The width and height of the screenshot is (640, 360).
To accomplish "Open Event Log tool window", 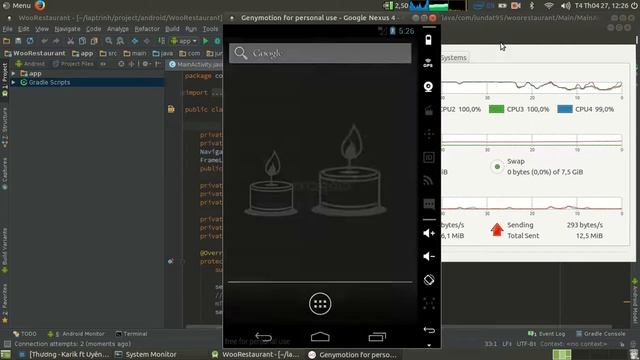I will pos(547,334).
